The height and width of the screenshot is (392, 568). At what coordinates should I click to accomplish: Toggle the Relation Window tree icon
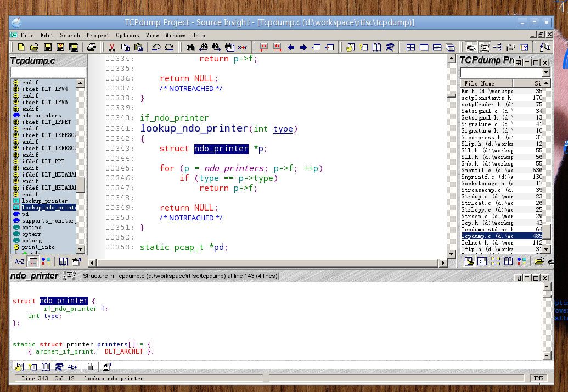[498, 47]
